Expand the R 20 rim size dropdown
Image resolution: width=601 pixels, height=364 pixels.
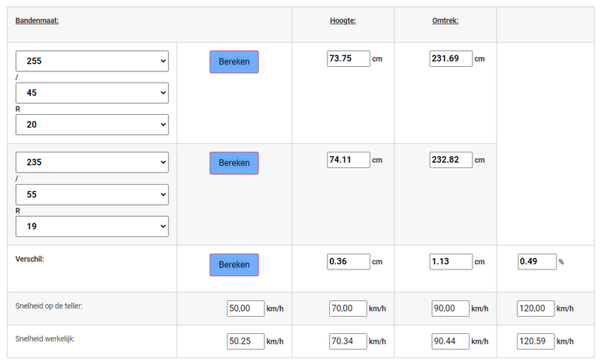pos(92,125)
